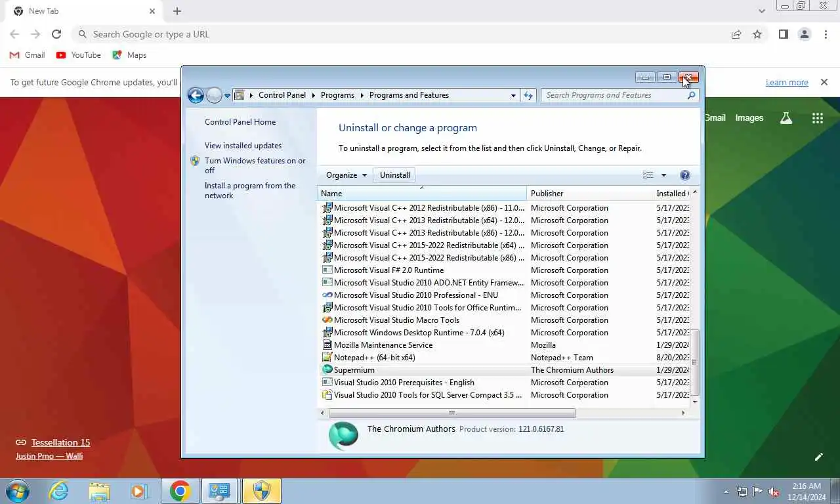Open View installed updates
Viewport: 840px width, 504px height.
coord(243,146)
